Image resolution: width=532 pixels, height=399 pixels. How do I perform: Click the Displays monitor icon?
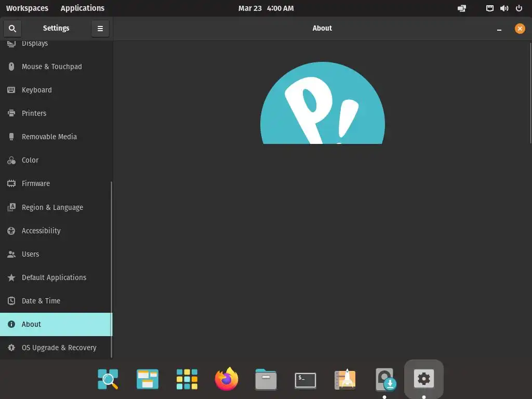point(11,44)
